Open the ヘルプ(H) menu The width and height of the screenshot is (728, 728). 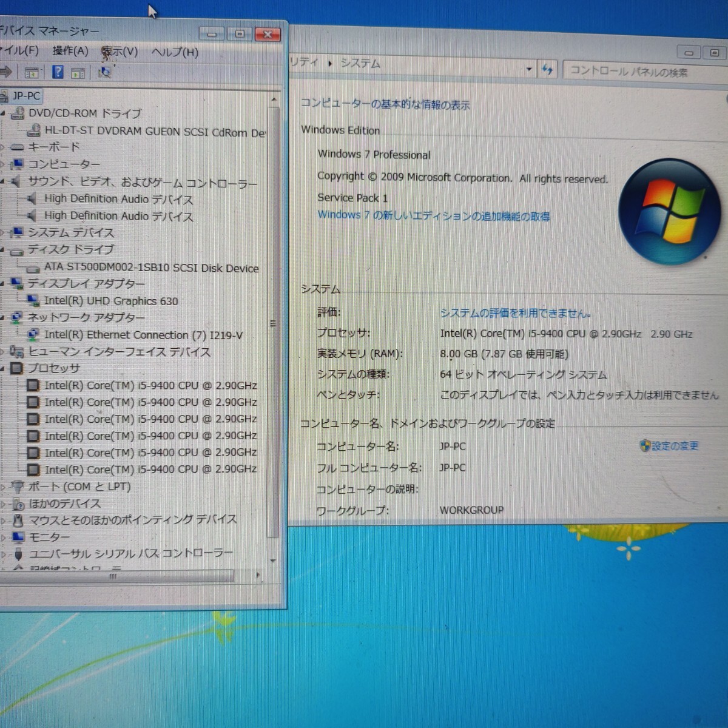[175, 52]
